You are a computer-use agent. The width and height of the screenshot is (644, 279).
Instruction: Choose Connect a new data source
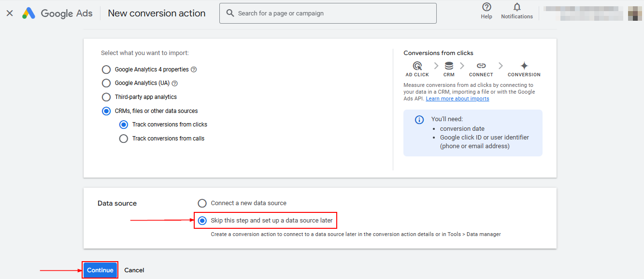(x=202, y=203)
